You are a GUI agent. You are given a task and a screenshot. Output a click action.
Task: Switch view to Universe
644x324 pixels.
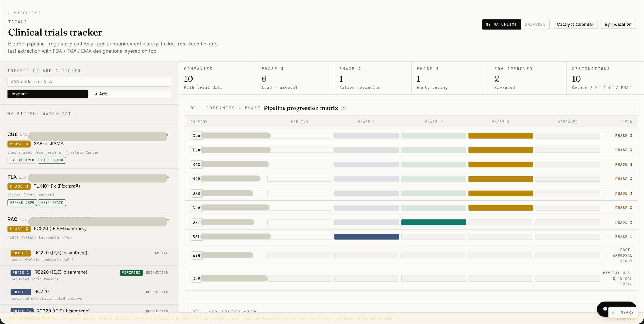click(535, 24)
